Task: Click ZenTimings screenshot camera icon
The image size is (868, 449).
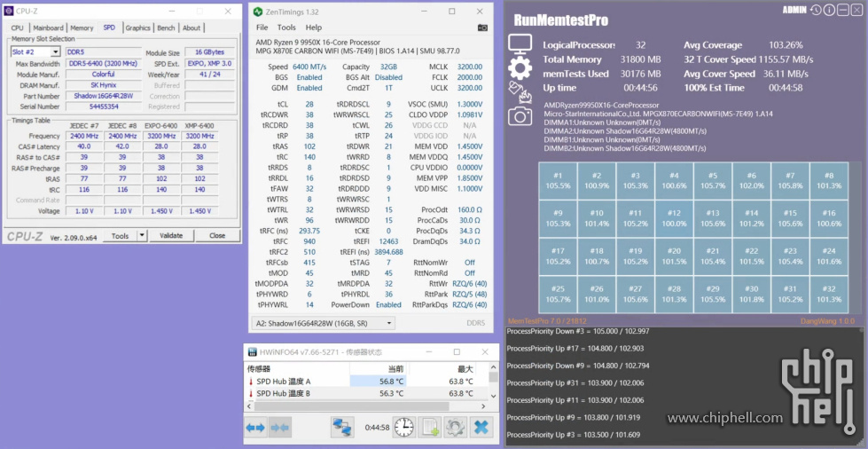Action: [482, 28]
